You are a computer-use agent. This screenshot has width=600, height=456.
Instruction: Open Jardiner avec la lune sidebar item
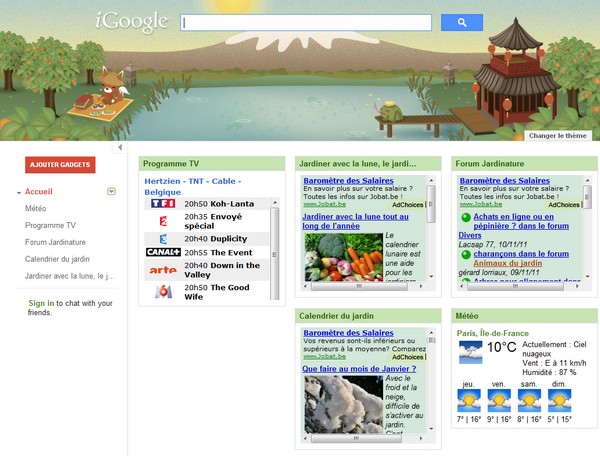coord(70,276)
